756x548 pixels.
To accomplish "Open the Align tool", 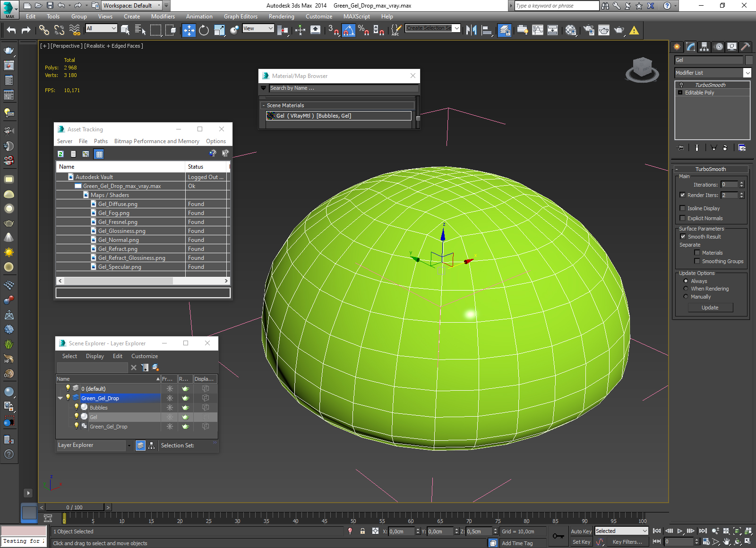I will [487, 30].
